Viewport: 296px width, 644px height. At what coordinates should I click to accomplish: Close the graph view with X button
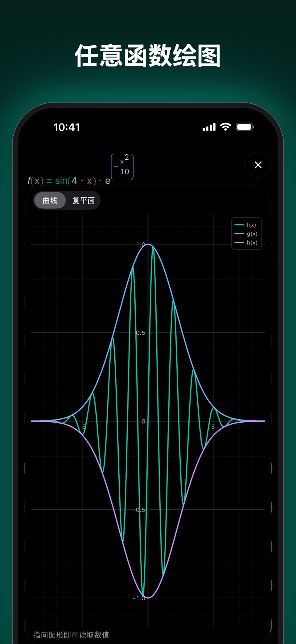[258, 165]
